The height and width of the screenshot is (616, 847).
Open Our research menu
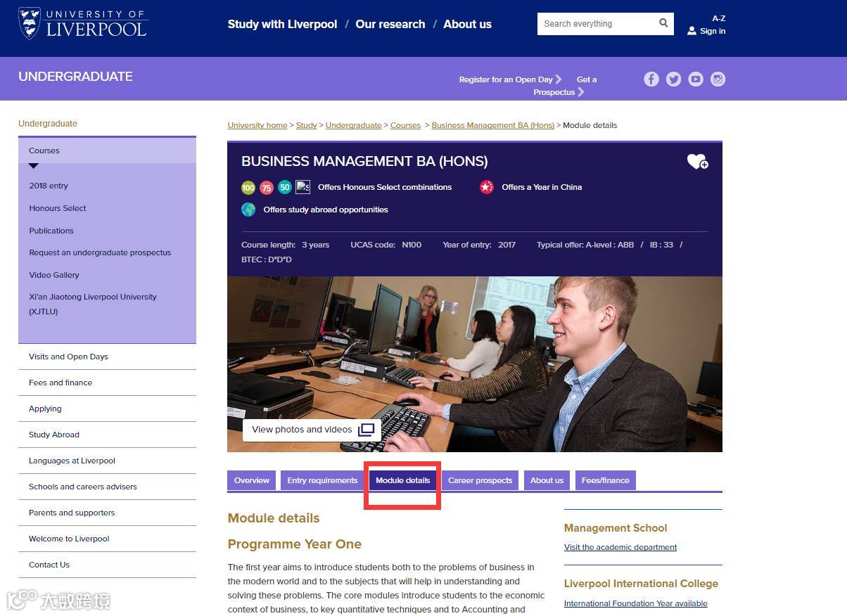tap(390, 24)
